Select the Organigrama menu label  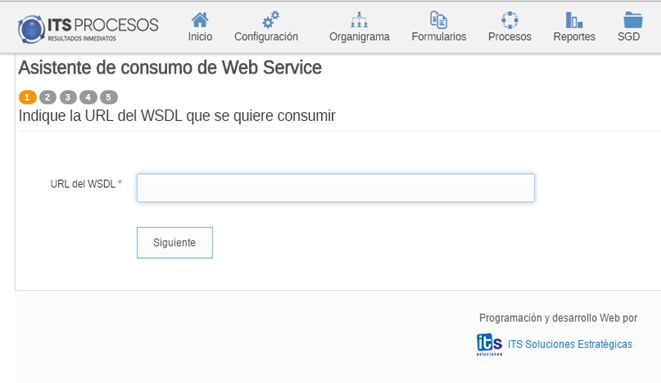click(359, 37)
